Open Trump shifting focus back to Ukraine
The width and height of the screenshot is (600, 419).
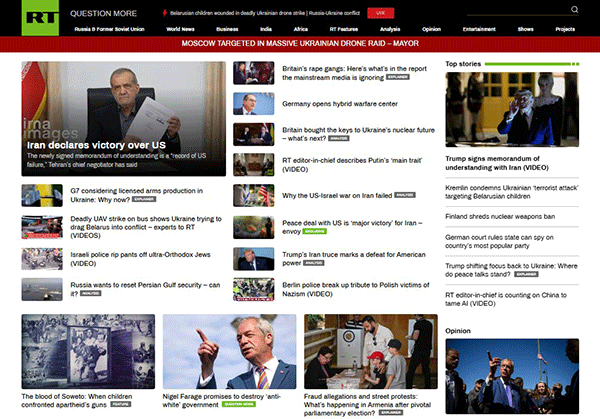(x=511, y=270)
